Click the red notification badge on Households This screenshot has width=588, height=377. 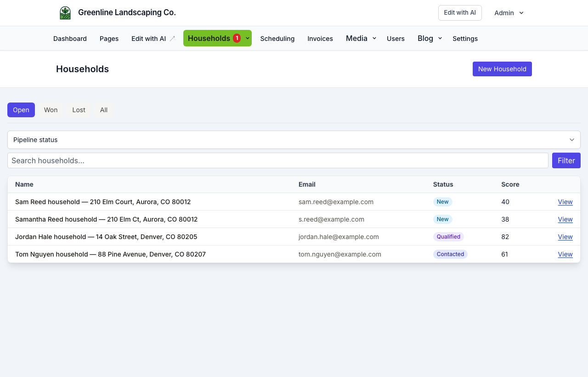237,38
